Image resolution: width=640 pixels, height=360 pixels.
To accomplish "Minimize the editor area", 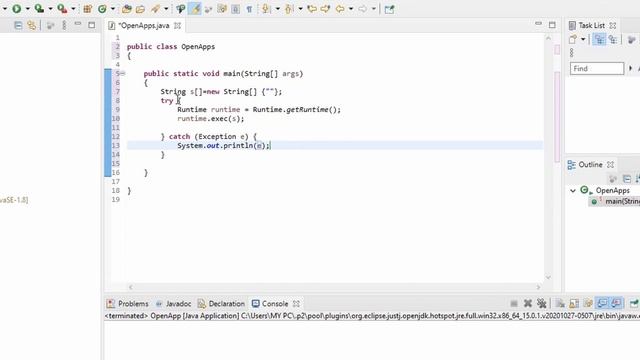I will (x=539, y=24).
